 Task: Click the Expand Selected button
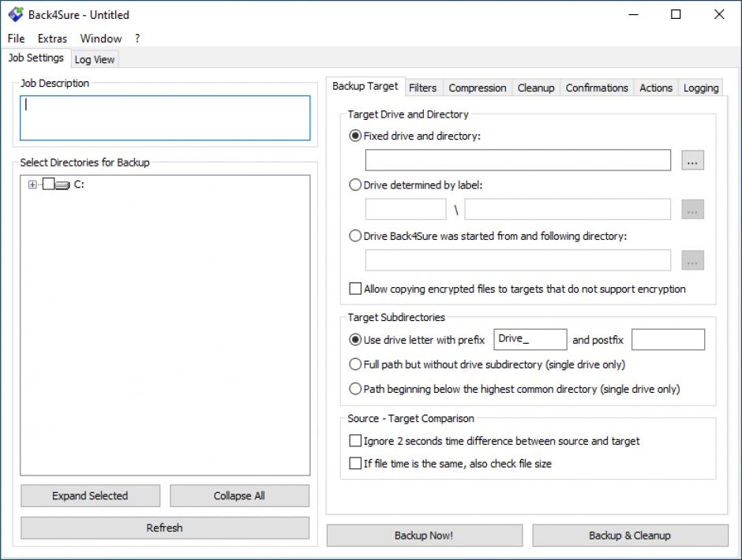[91, 495]
